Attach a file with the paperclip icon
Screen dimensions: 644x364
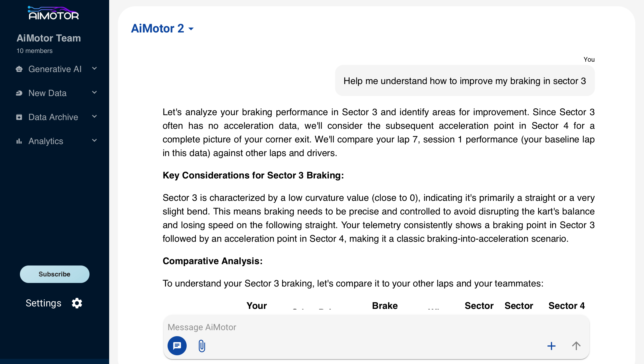tap(202, 346)
